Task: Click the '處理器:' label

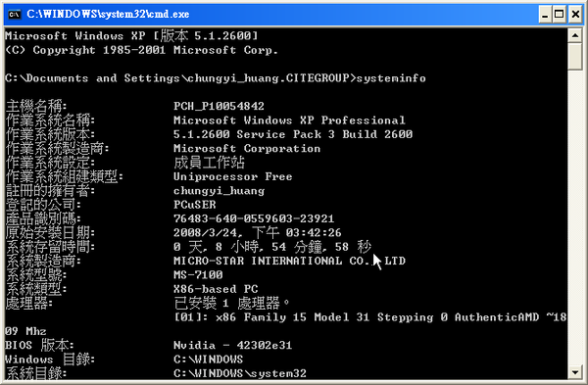Action: [29, 303]
